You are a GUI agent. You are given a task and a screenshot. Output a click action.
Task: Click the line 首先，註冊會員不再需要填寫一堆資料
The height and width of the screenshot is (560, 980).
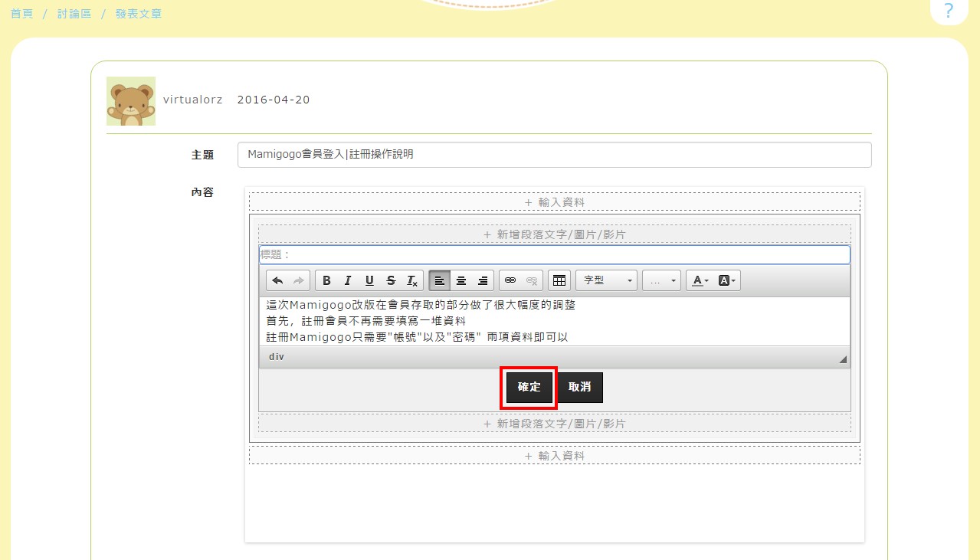coord(366,320)
